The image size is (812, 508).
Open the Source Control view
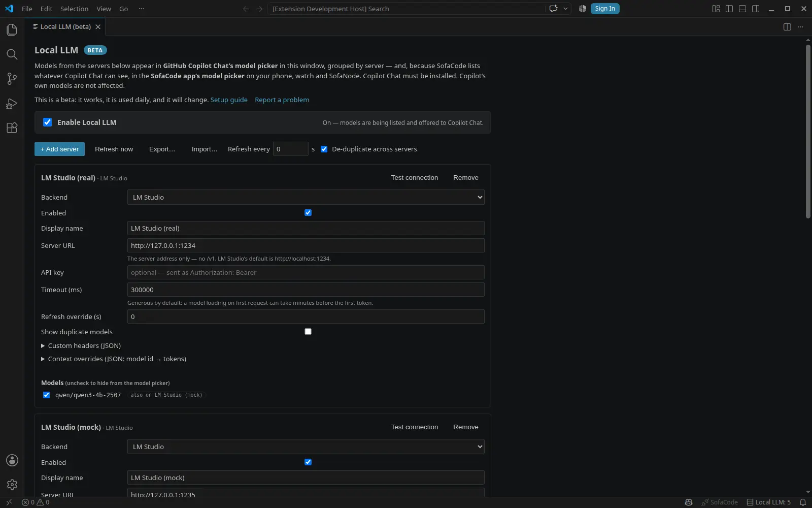[12, 79]
